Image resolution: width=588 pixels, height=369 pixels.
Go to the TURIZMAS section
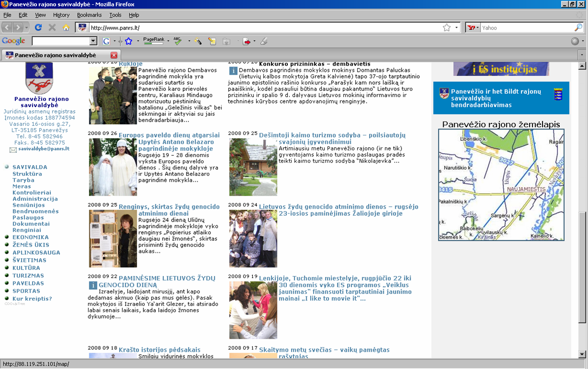tap(28, 275)
